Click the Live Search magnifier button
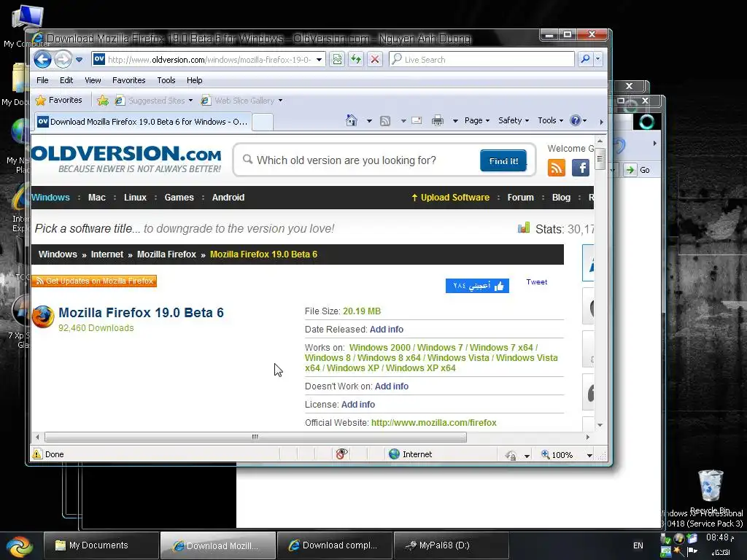 [585, 59]
